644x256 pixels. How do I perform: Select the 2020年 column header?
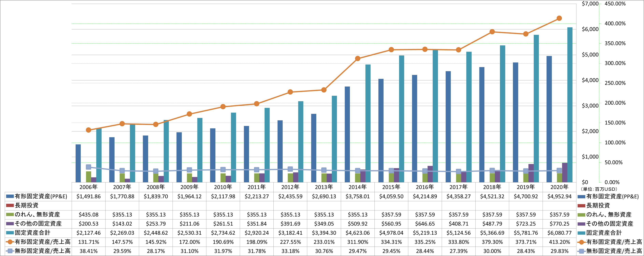click(560, 187)
